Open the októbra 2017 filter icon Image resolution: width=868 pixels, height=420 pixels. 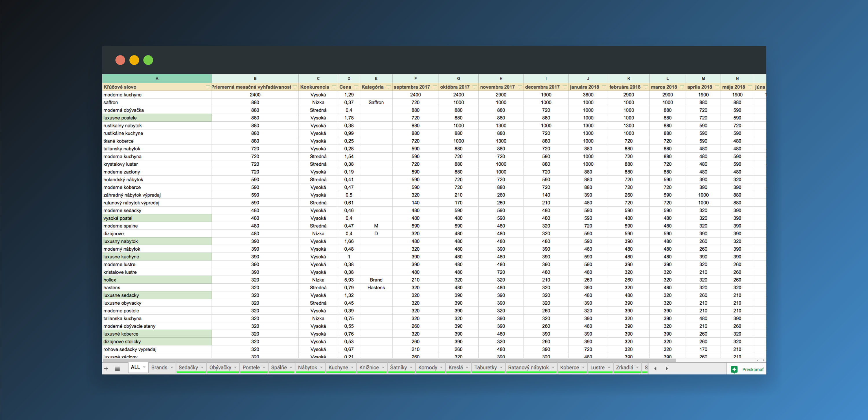tap(475, 87)
